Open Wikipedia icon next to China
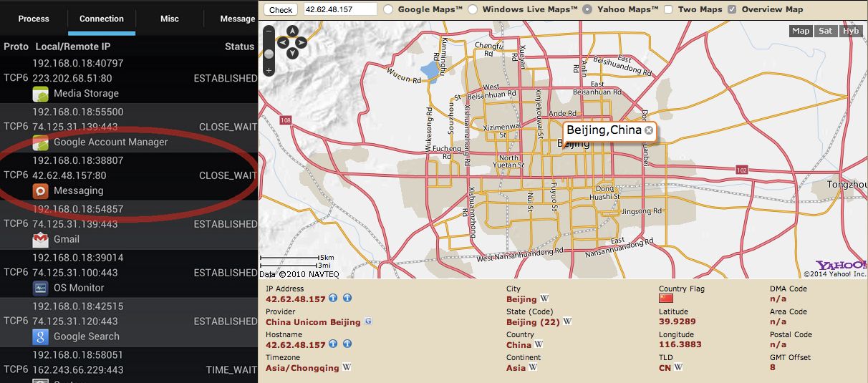The height and width of the screenshot is (383, 868). coord(539,345)
